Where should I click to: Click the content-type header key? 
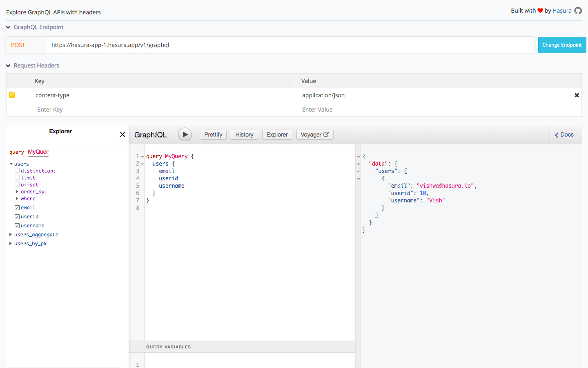[x=52, y=95]
